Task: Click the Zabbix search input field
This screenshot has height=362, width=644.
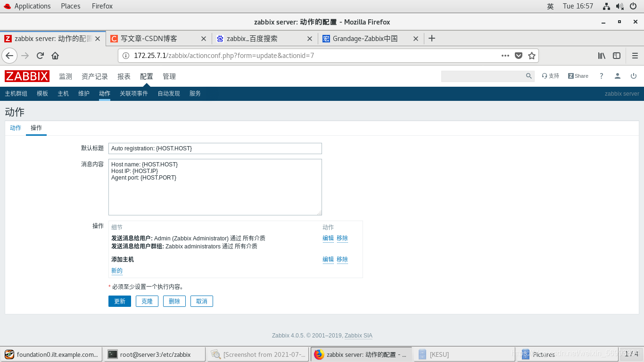Action: pyautogui.click(x=483, y=76)
